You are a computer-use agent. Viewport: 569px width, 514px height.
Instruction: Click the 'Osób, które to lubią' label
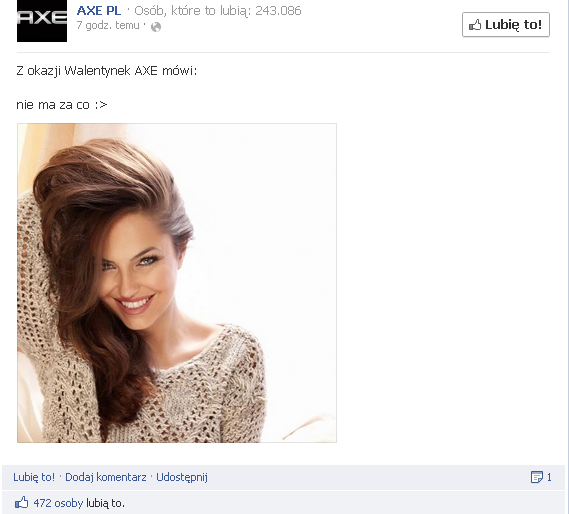[x=193, y=11]
